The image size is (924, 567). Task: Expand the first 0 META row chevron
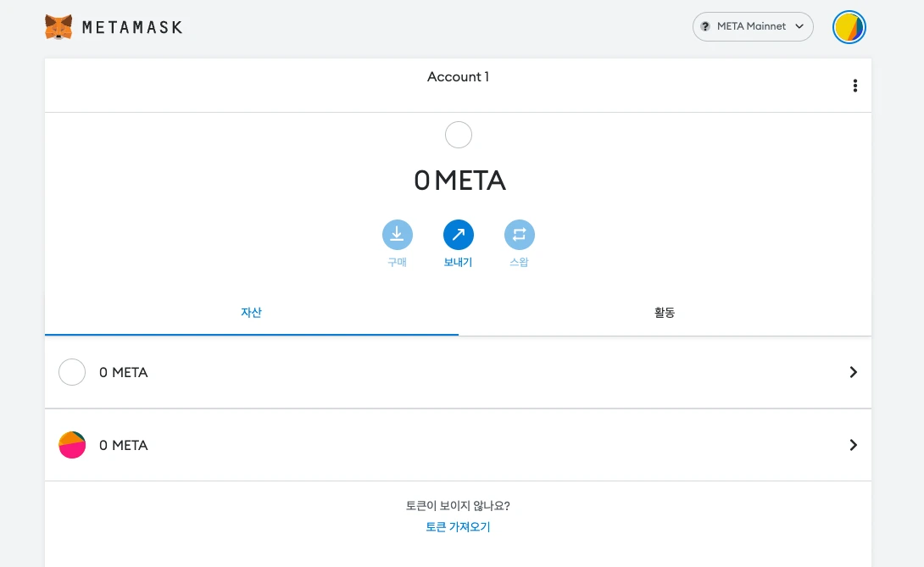tap(853, 372)
